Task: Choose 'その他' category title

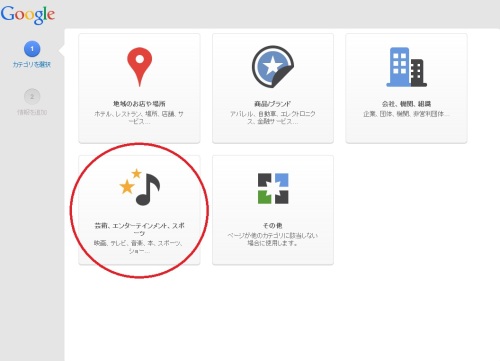Action: point(273,226)
